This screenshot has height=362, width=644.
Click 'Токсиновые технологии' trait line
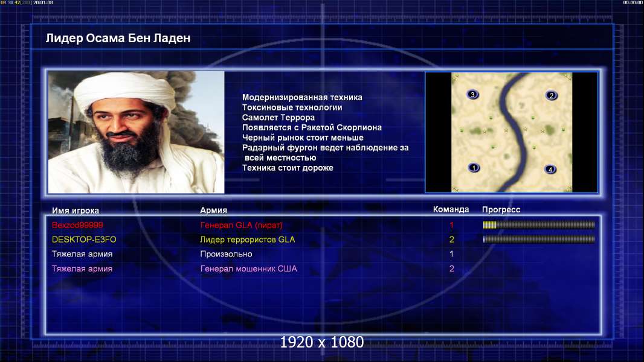coord(292,107)
